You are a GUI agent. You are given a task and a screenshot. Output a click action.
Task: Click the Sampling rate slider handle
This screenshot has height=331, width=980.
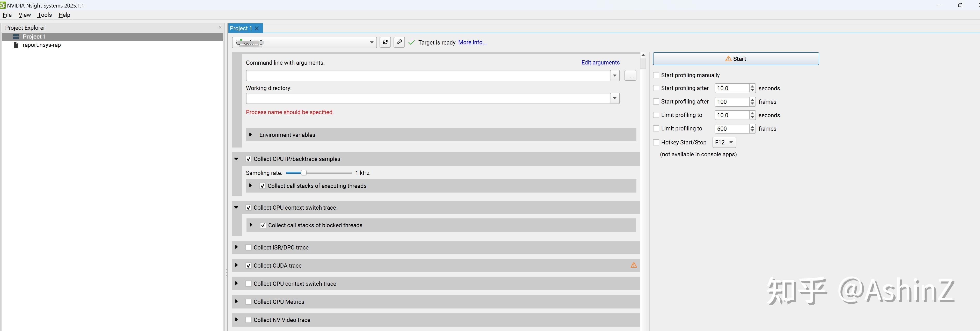pyautogui.click(x=304, y=173)
